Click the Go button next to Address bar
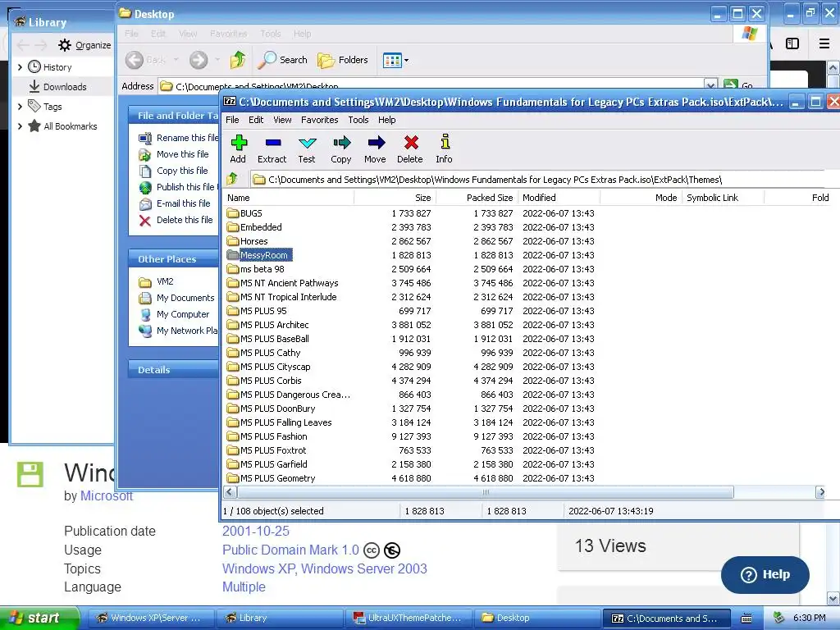840x630 pixels. pyautogui.click(x=738, y=85)
